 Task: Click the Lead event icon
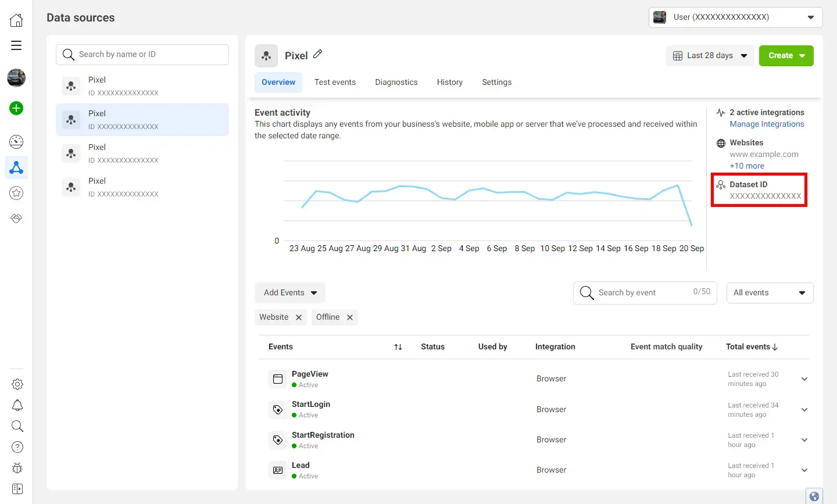point(278,470)
